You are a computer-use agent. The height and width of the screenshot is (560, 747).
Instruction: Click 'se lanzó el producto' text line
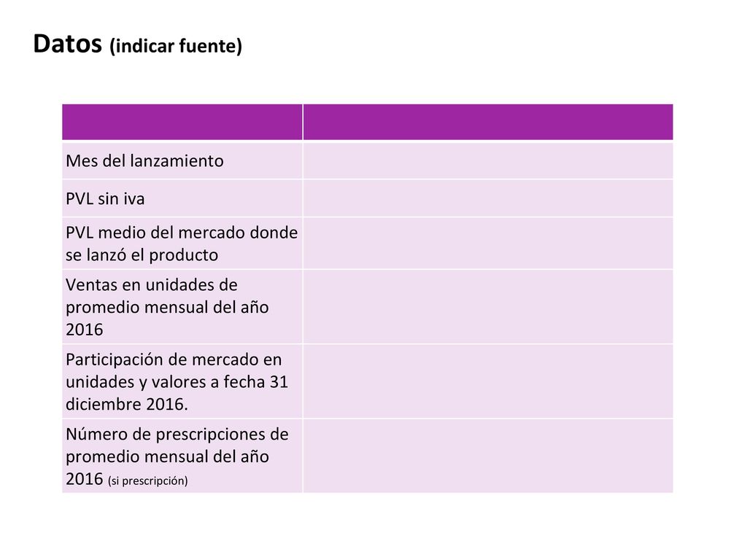142,255
